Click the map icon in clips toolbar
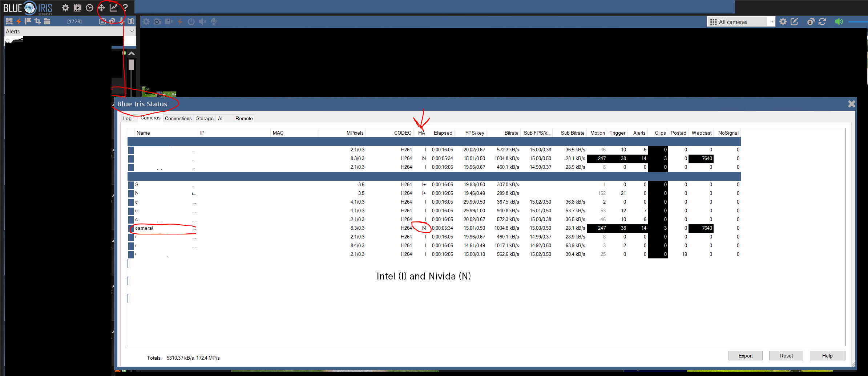 pyautogui.click(x=131, y=21)
